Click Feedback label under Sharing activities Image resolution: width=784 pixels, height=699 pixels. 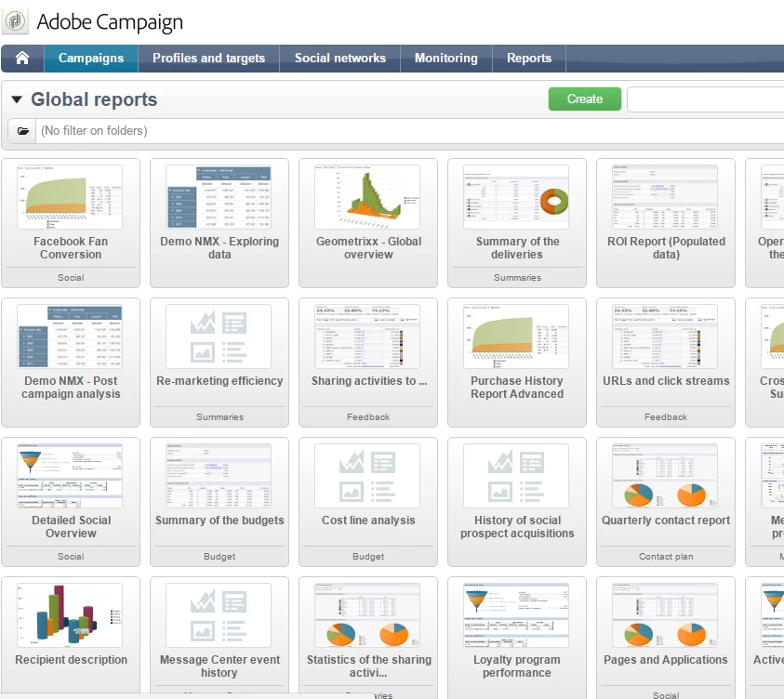(x=368, y=417)
